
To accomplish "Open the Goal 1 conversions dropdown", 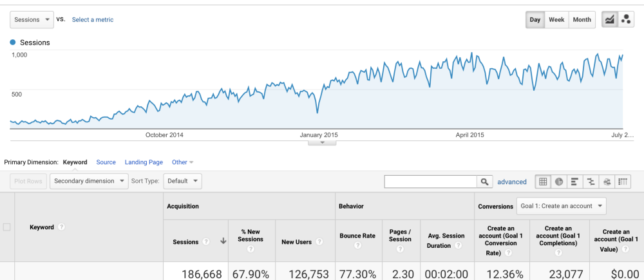I will click(561, 206).
